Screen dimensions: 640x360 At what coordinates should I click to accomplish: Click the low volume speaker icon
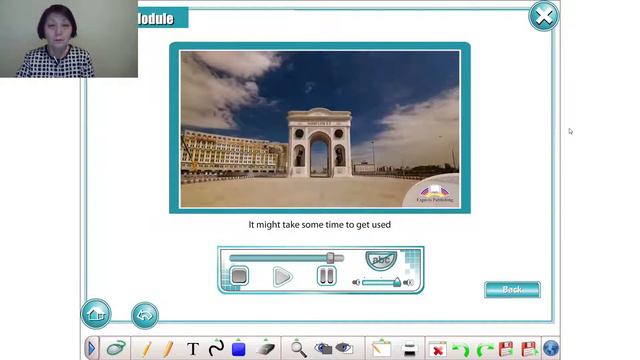[x=356, y=282]
